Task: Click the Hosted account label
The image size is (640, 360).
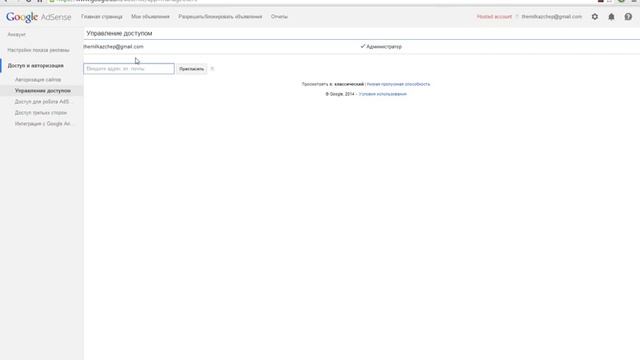Action: pyautogui.click(x=494, y=17)
